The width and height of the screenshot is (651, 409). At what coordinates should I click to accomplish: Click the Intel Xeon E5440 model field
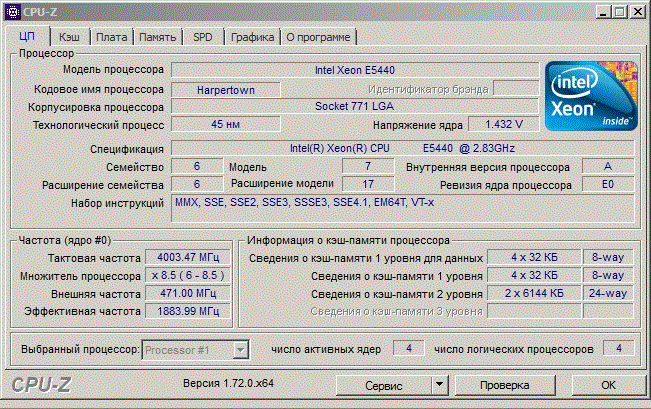point(355,70)
